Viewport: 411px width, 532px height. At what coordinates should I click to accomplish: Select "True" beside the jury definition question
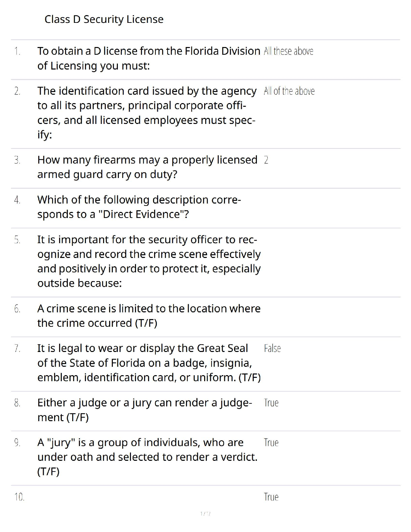click(271, 443)
